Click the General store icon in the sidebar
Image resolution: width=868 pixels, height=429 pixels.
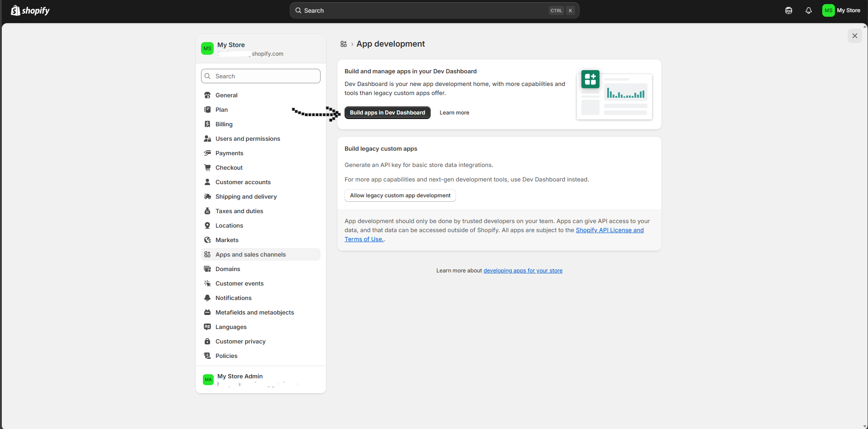[x=207, y=95]
